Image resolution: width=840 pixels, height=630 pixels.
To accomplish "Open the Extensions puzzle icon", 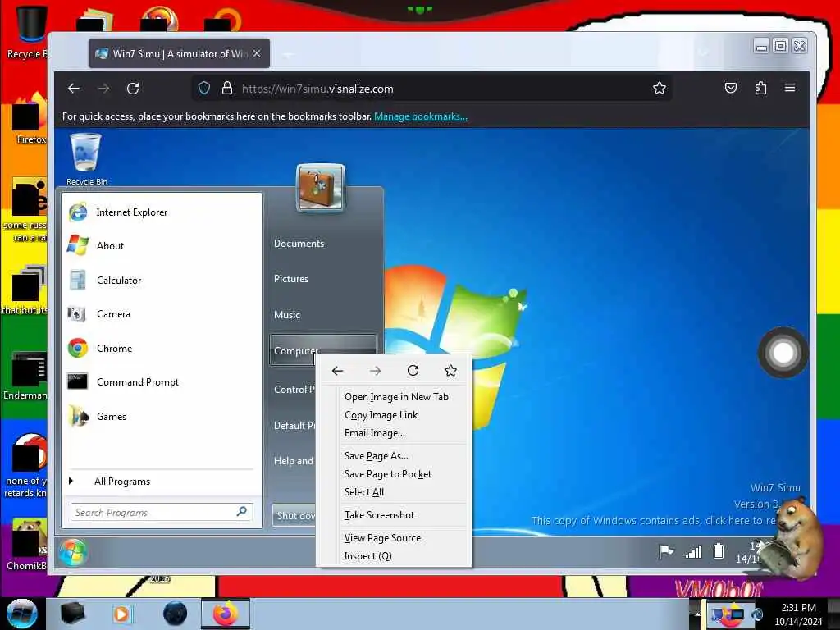I will pos(760,88).
